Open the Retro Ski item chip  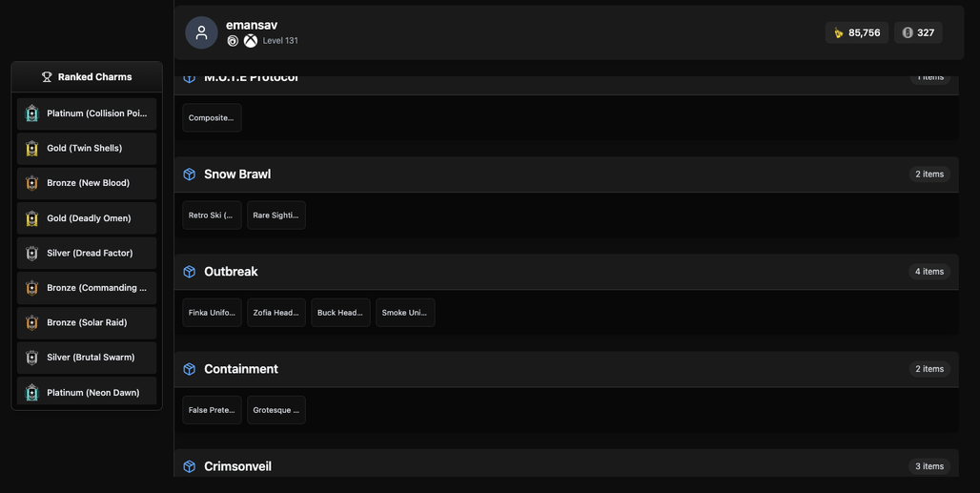[212, 215]
